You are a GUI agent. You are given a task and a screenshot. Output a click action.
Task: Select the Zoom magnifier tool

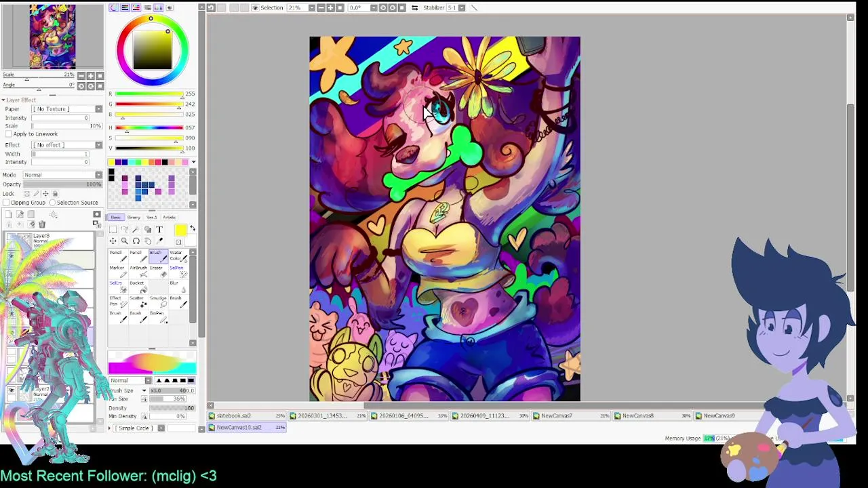click(124, 241)
